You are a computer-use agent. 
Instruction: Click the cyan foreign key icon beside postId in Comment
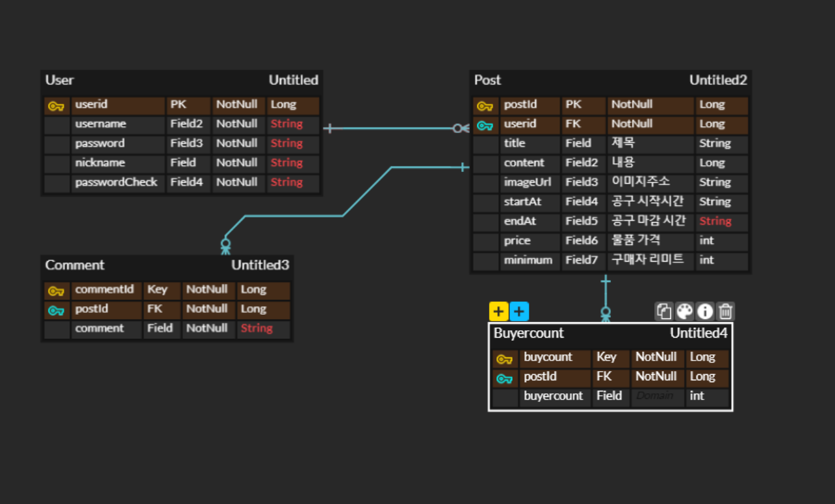pyautogui.click(x=56, y=310)
